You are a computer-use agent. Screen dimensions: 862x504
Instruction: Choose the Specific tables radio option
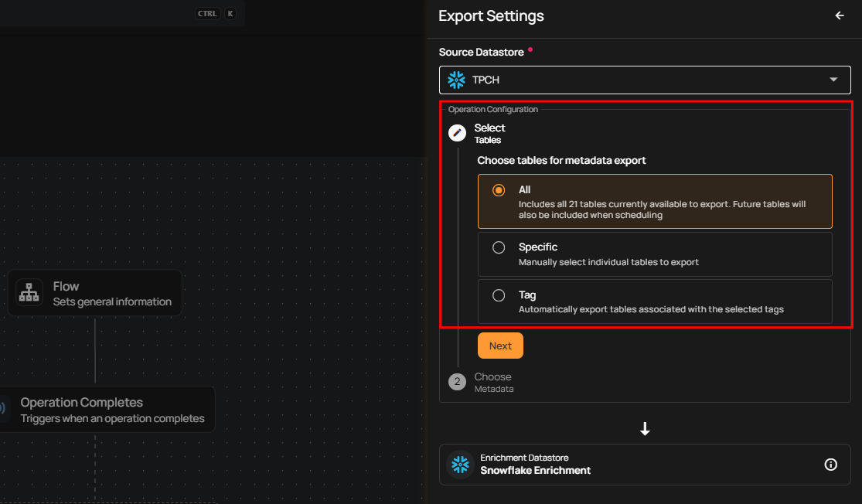click(499, 247)
